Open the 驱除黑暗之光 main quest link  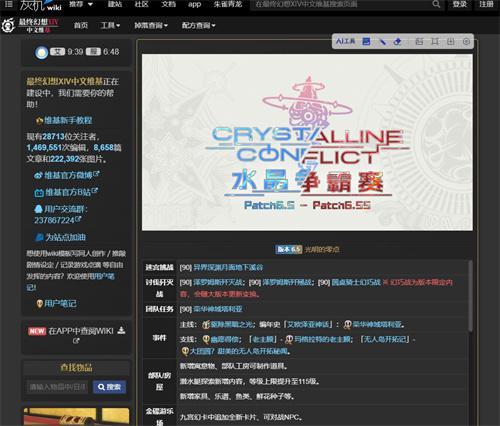point(233,324)
